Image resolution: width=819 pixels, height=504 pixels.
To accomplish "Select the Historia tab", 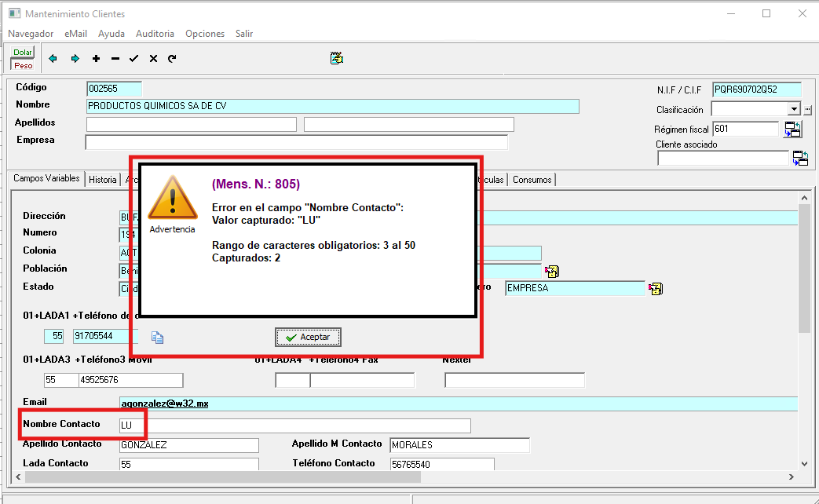I will pos(102,180).
